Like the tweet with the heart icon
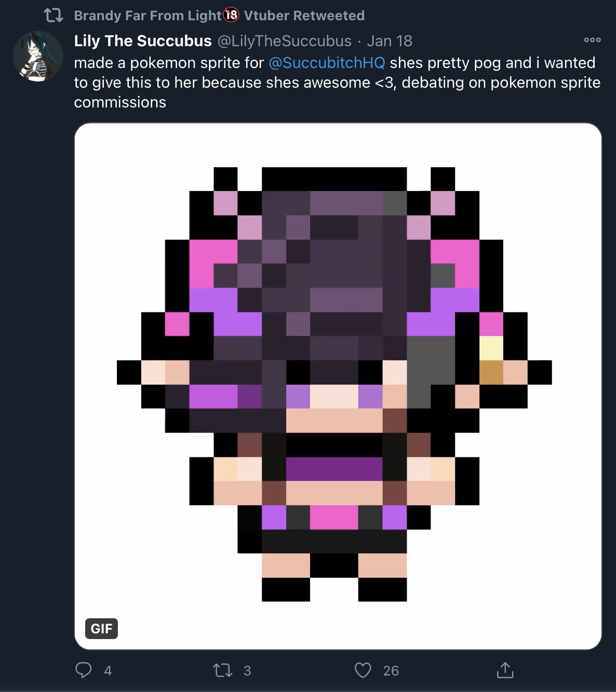The height and width of the screenshot is (692, 616). coord(363,671)
